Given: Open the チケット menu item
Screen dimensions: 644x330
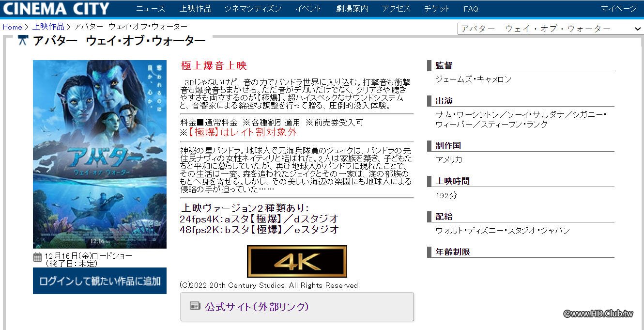Looking at the screenshot, I should pyautogui.click(x=437, y=9).
